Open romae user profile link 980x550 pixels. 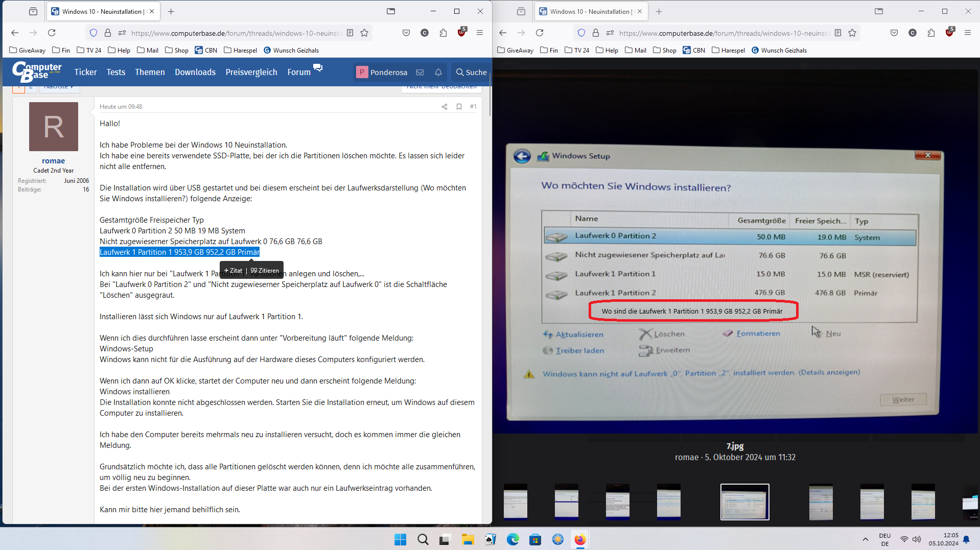pyautogui.click(x=53, y=161)
